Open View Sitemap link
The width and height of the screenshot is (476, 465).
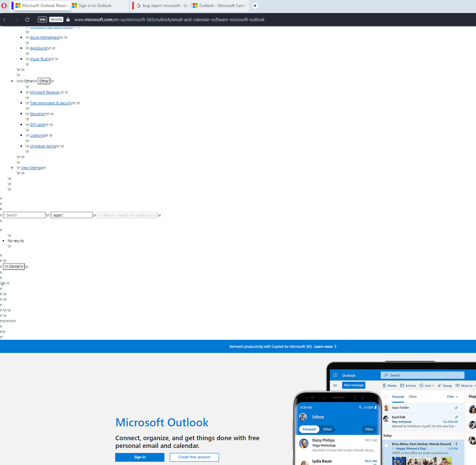pos(31,168)
